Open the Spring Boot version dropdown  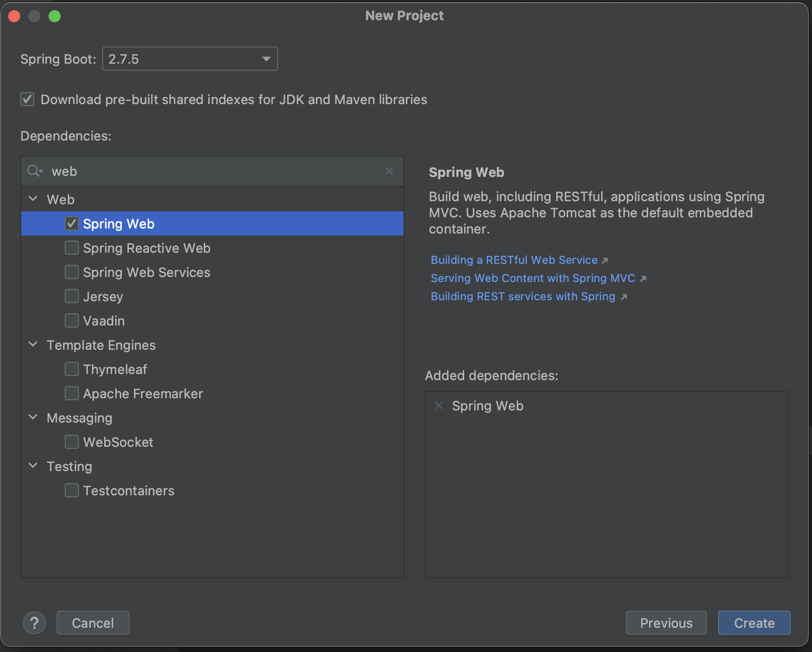[x=190, y=59]
